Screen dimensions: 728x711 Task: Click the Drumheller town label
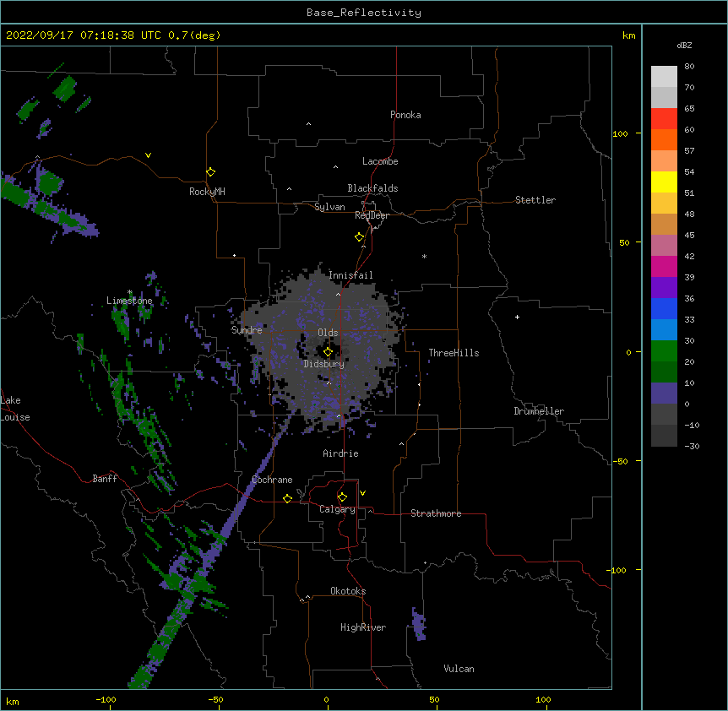(x=539, y=411)
